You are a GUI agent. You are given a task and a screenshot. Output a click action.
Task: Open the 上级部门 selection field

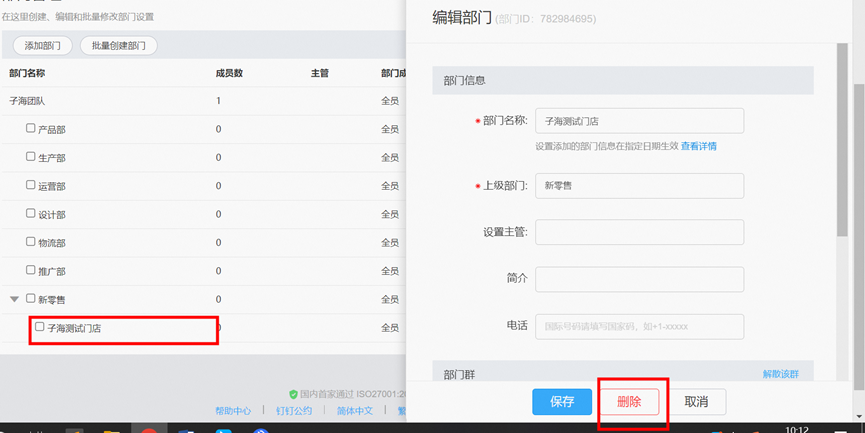(x=639, y=186)
